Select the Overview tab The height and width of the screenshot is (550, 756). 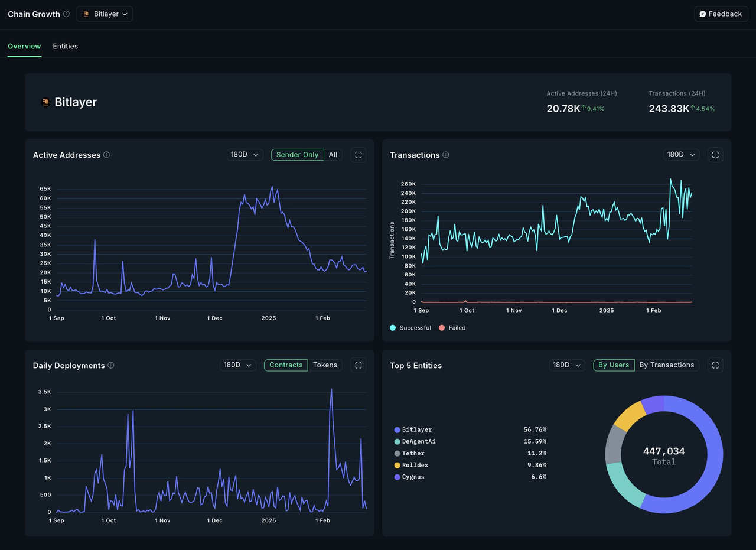click(24, 46)
